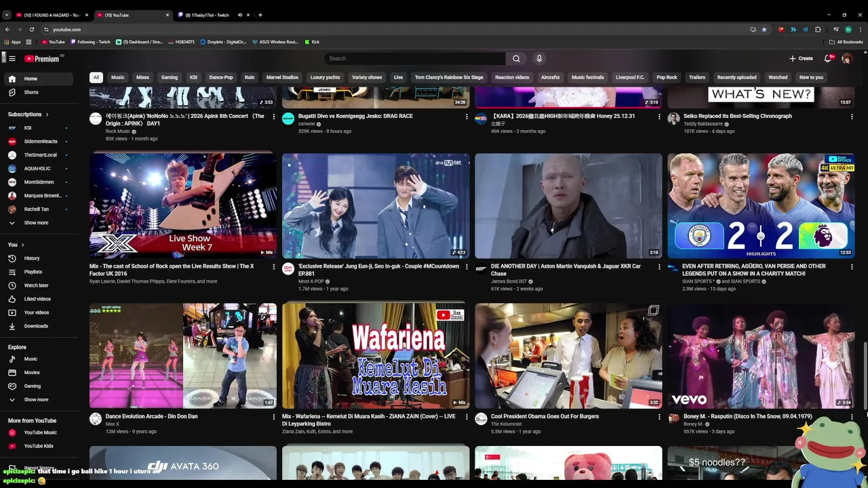
Task: Open the You section chevron
Action: pyautogui.click(x=22, y=245)
